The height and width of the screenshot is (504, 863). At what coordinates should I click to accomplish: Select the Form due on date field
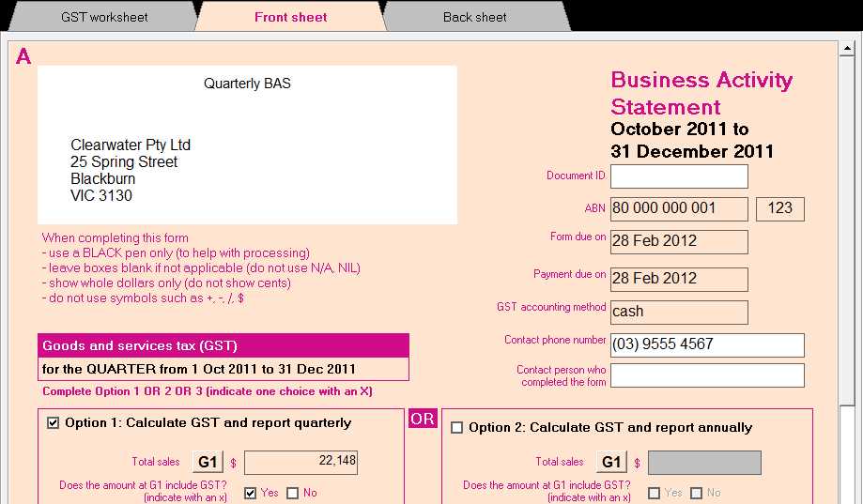pos(679,241)
